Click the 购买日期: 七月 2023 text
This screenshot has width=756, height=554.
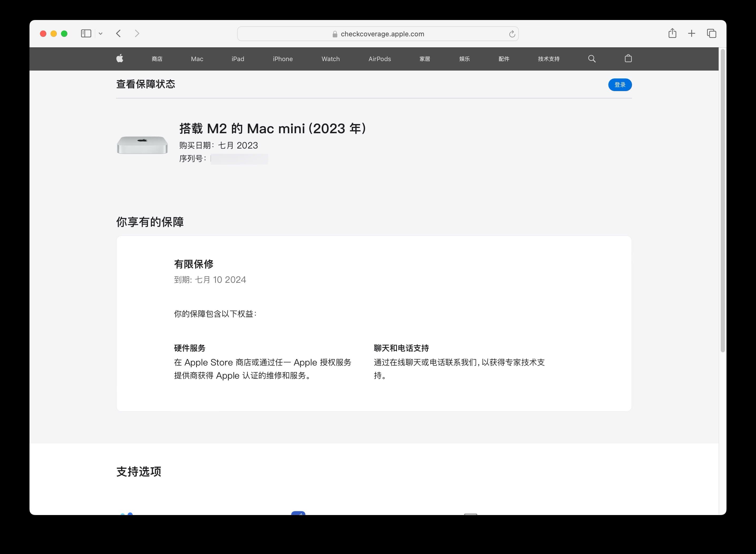coord(218,145)
